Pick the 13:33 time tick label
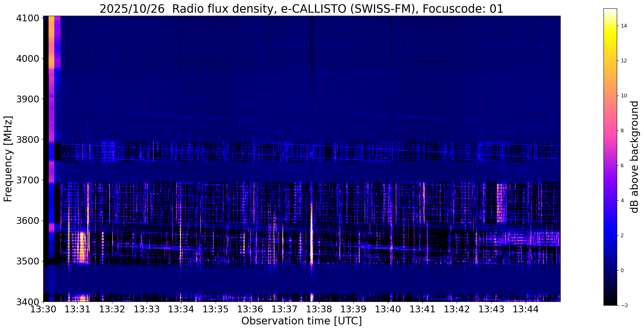The image size is (644, 330). pyautogui.click(x=147, y=309)
